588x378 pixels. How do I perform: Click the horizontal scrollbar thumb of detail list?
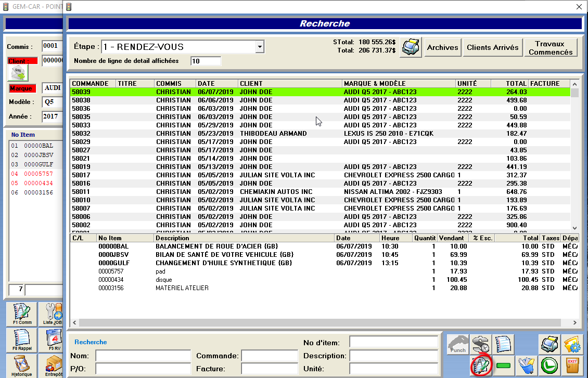click(x=320, y=322)
